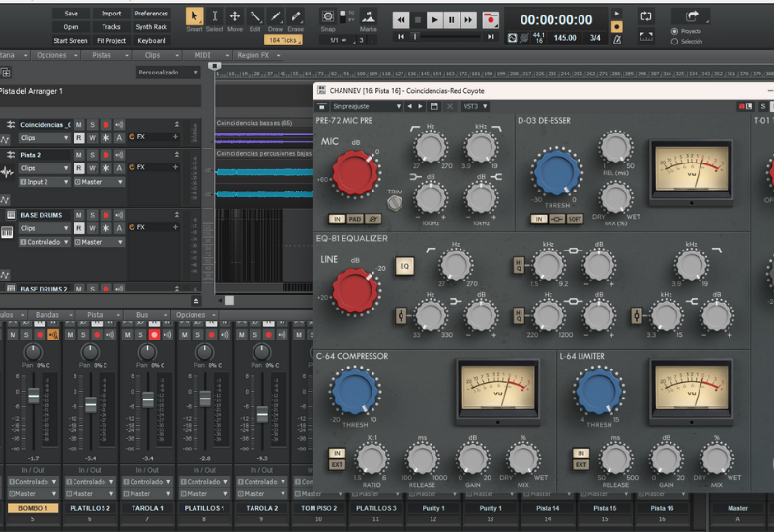Screen dimensions: 774x532
Task: Toggle the metronome icon in transport
Action: [617, 40]
